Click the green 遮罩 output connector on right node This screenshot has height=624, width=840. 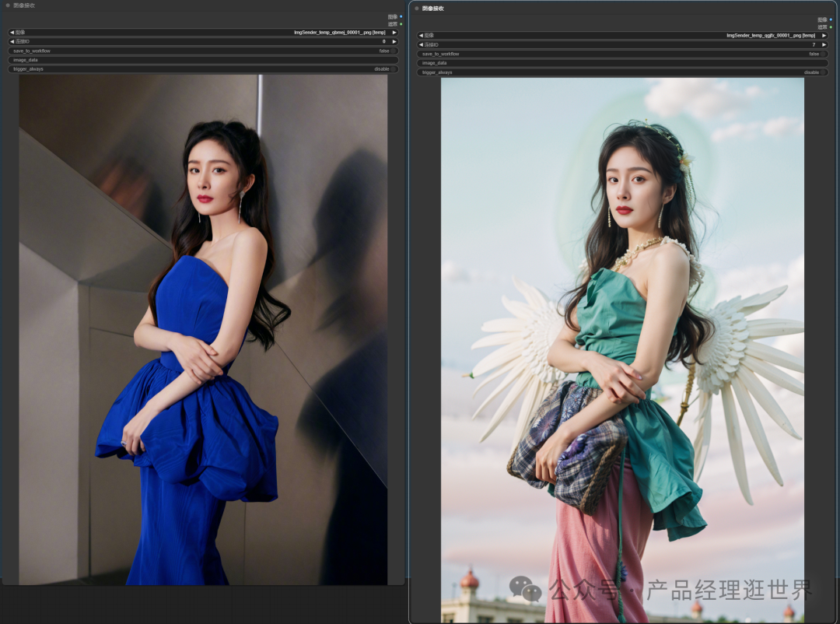pyautogui.click(x=831, y=27)
